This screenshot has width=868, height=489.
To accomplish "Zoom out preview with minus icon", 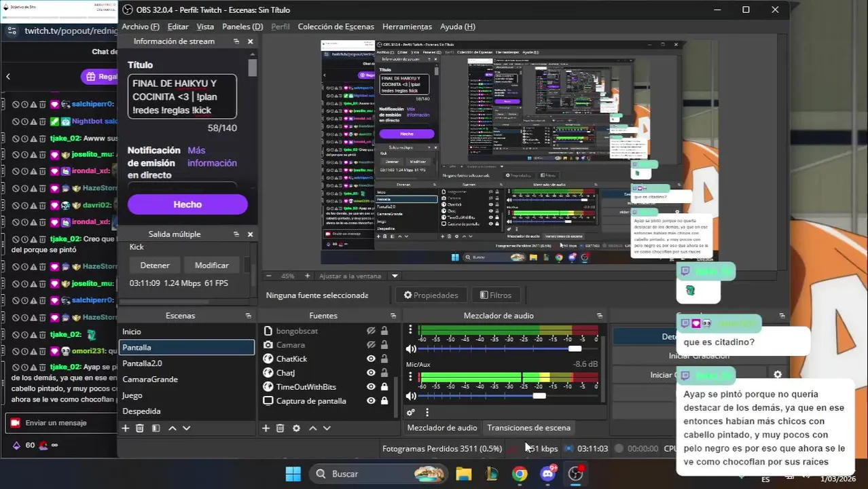I will 268,276.
